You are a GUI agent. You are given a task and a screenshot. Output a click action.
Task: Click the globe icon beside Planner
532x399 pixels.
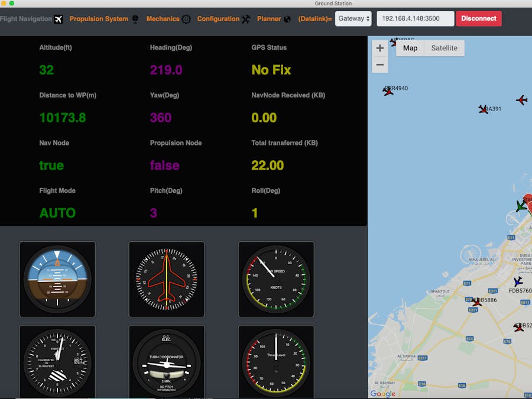(x=287, y=19)
